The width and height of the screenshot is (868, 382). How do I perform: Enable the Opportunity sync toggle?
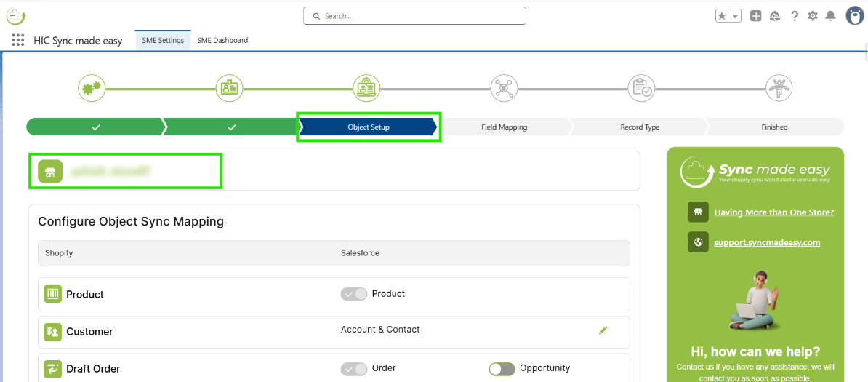tap(502, 369)
